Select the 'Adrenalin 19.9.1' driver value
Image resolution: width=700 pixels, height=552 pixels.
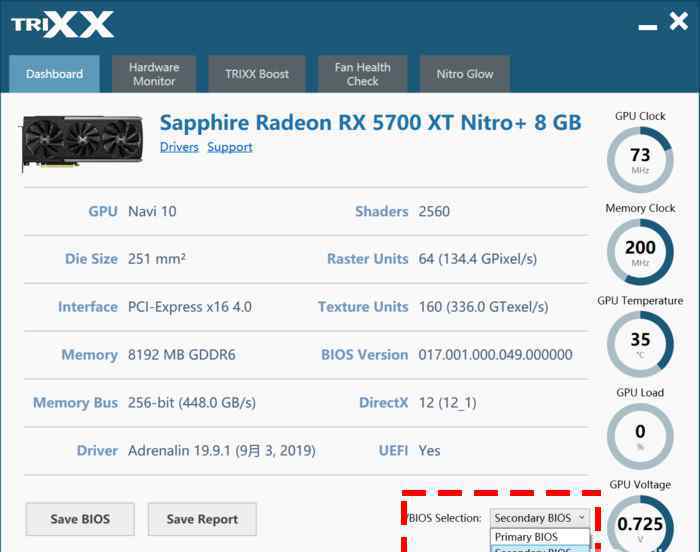tap(222, 450)
